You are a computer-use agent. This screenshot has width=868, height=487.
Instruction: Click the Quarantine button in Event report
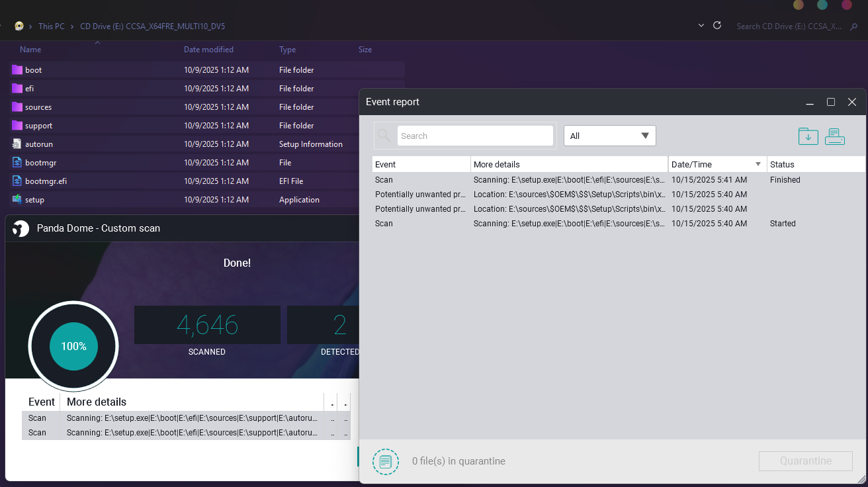[x=806, y=461]
